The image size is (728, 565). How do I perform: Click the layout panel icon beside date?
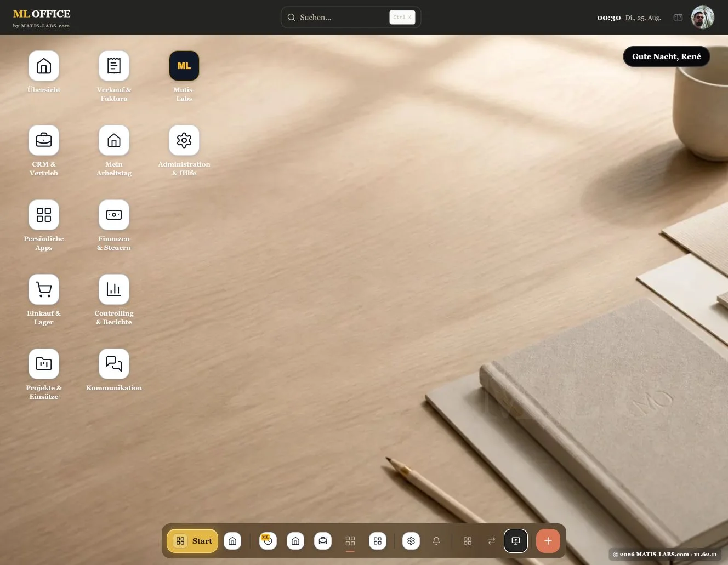(x=678, y=18)
